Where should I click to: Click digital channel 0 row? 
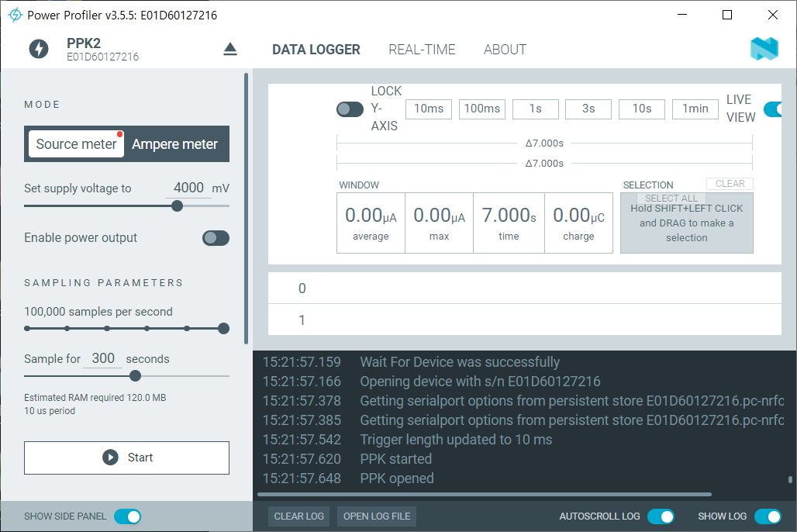pos(525,288)
